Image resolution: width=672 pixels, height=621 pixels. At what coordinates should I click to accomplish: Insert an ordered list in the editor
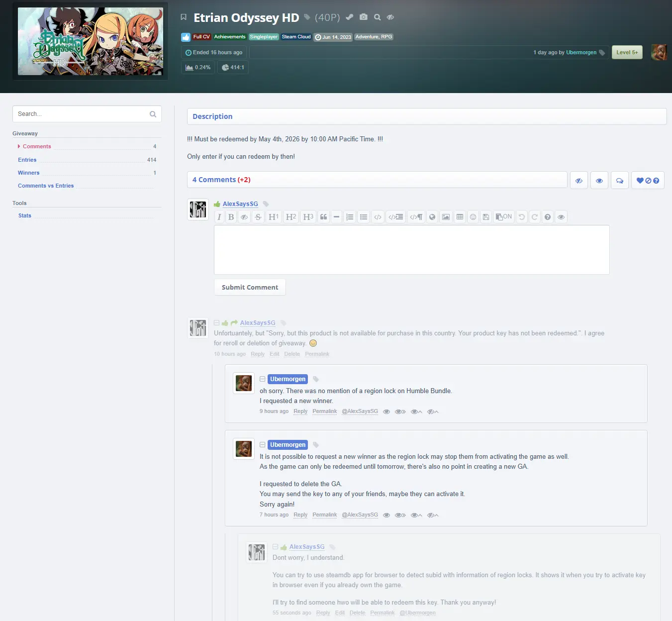[350, 217]
